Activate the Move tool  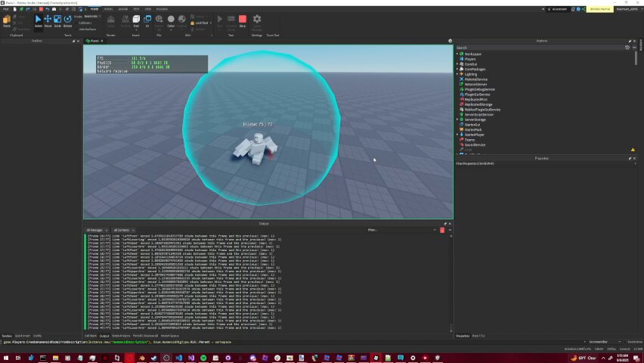point(48,21)
